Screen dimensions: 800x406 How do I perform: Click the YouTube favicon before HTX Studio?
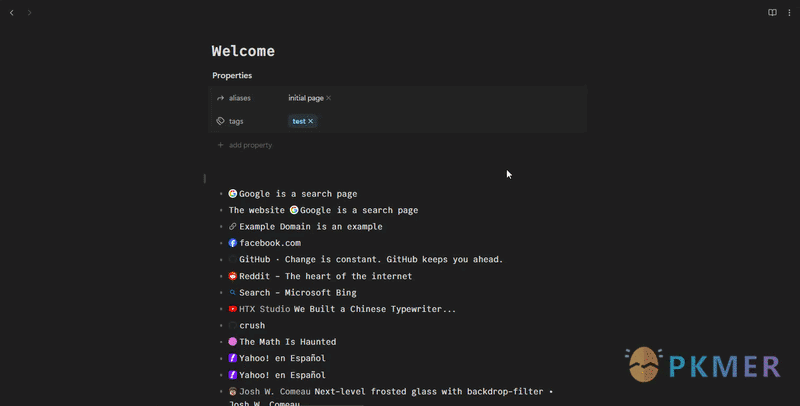233,309
